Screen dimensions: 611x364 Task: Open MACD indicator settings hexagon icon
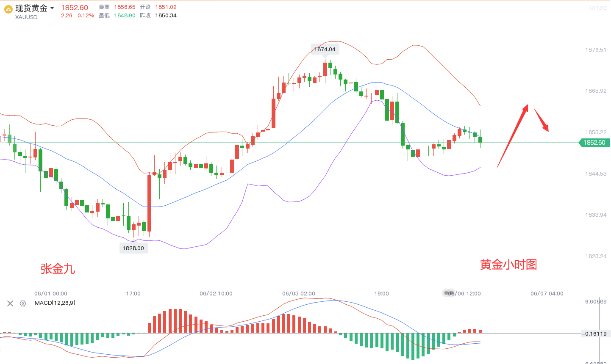[x=23, y=303]
